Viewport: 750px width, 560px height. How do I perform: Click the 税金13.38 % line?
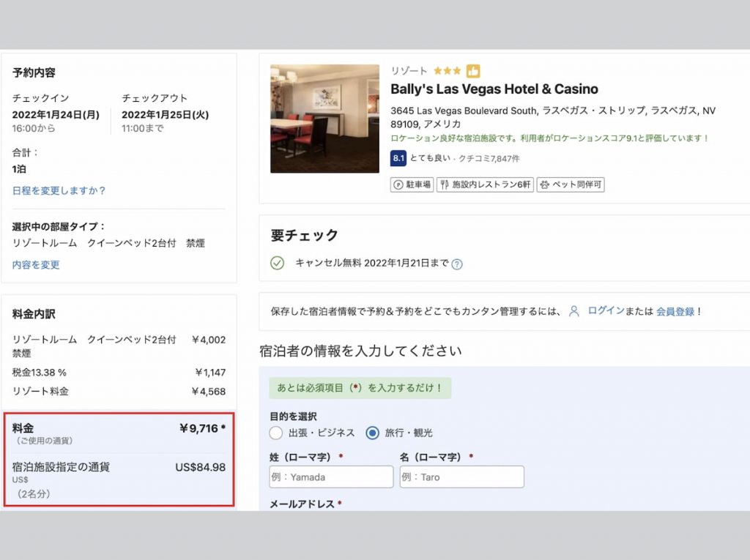(40, 372)
